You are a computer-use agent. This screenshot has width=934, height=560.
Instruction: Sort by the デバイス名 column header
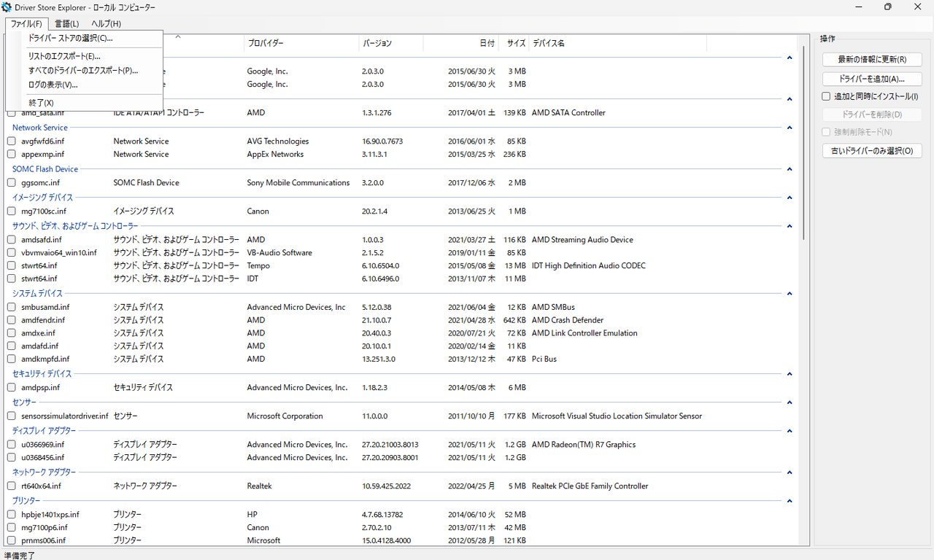pyautogui.click(x=617, y=43)
